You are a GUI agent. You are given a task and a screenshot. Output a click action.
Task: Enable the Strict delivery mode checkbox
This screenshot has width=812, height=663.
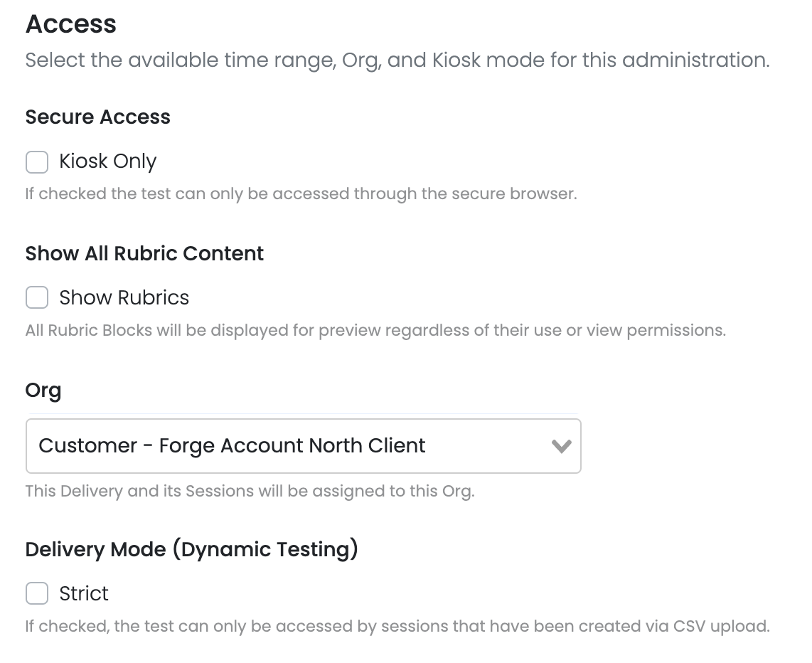(37, 593)
